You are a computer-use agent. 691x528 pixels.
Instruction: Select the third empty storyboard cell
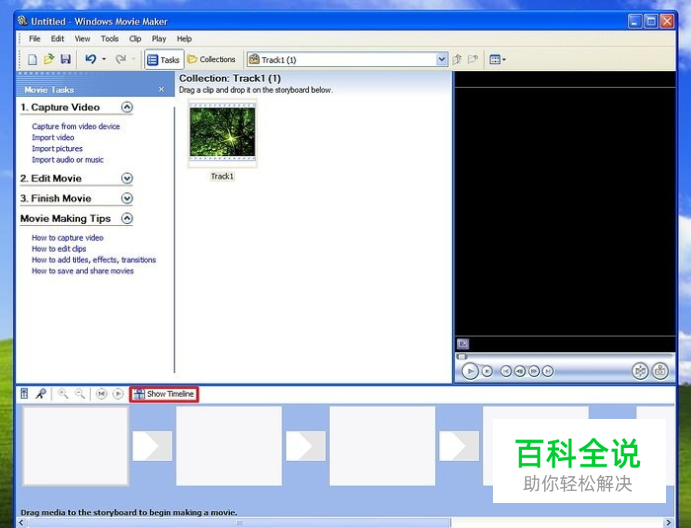click(383, 446)
